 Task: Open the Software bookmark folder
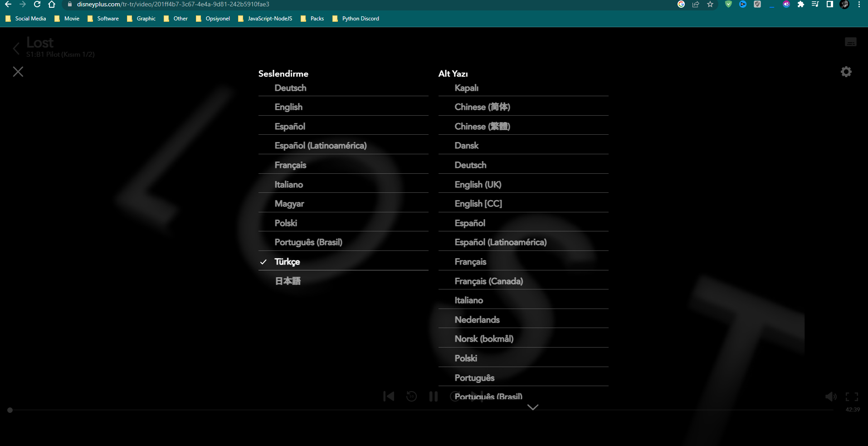[x=103, y=19]
